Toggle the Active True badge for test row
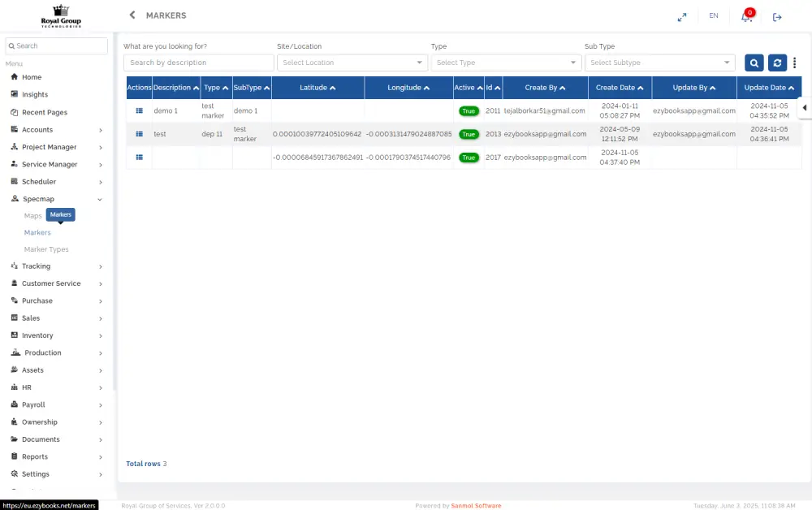The image size is (812, 510). click(x=469, y=134)
